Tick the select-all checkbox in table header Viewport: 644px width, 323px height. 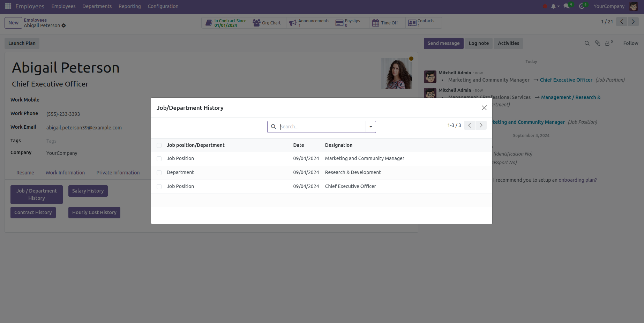tap(159, 145)
